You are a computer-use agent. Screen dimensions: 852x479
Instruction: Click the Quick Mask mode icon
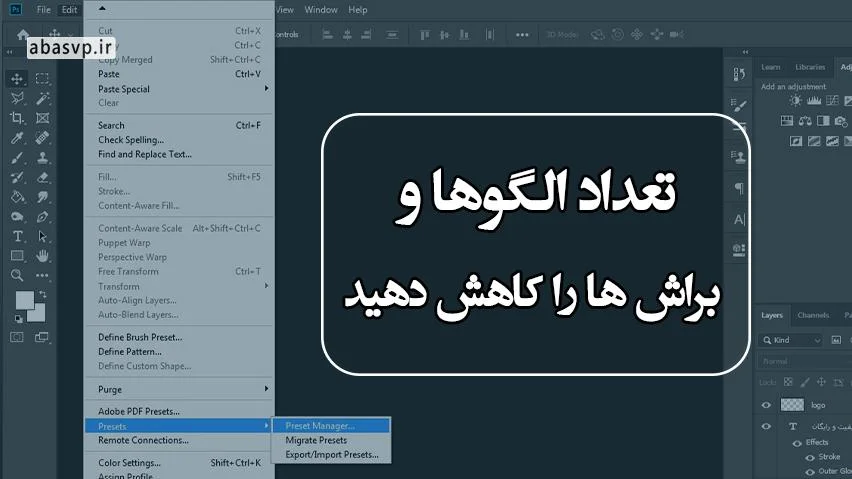click(x=17, y=337)
